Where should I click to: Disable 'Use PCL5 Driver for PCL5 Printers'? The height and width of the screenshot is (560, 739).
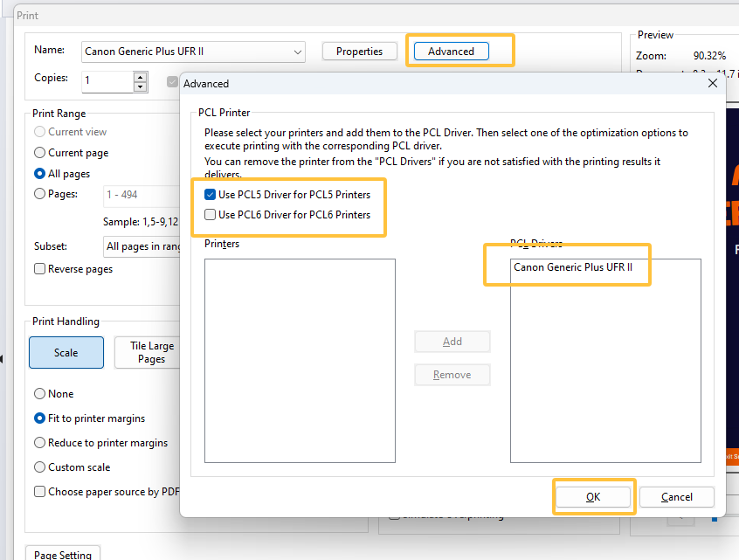[x=209, y=194]
